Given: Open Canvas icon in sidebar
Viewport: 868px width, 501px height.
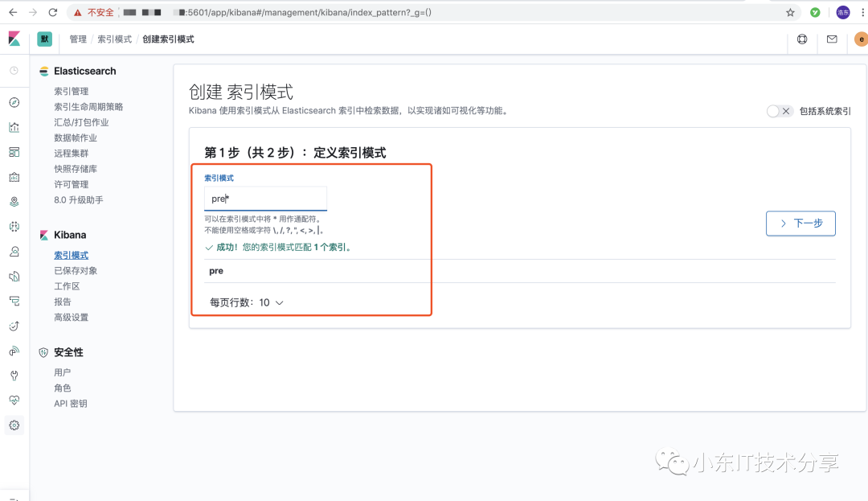Looking at the screenshot, I should click(14, 177).
